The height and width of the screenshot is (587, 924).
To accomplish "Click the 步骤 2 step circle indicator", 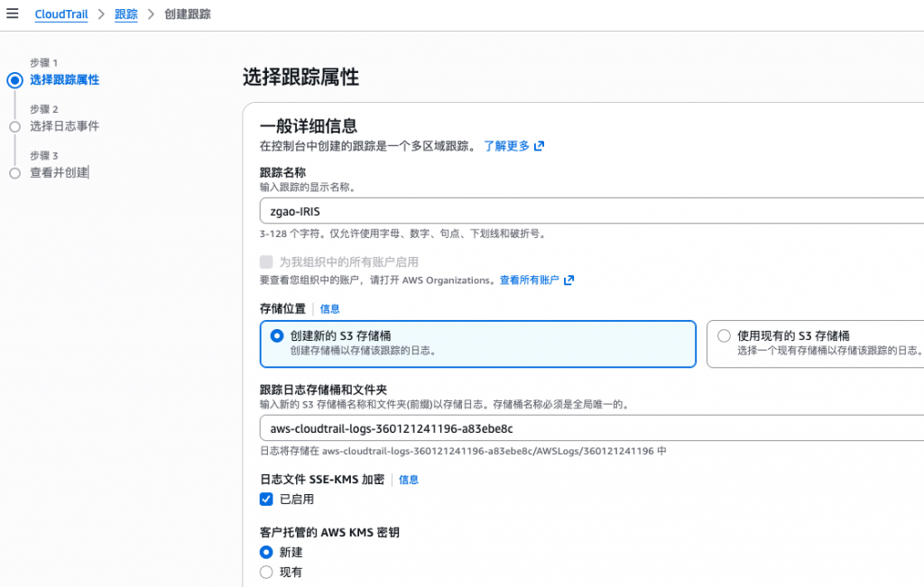I will [14, 127].
